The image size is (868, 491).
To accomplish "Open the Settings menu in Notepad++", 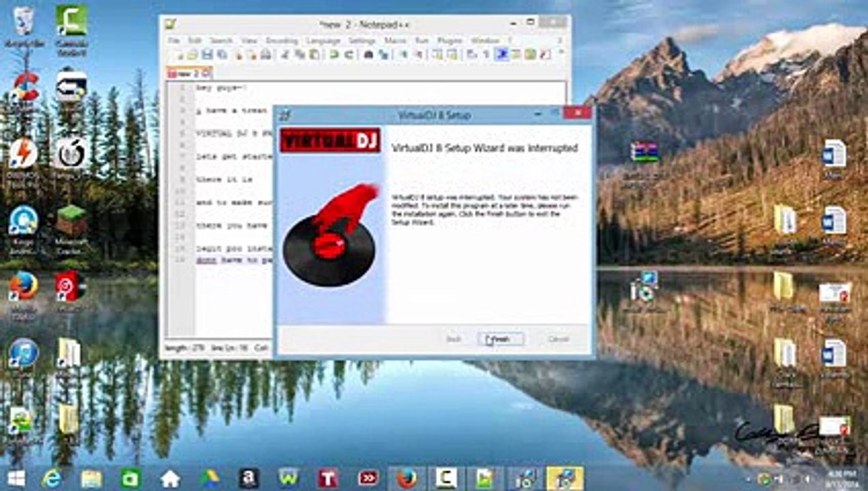I will [x=362, y=41].
